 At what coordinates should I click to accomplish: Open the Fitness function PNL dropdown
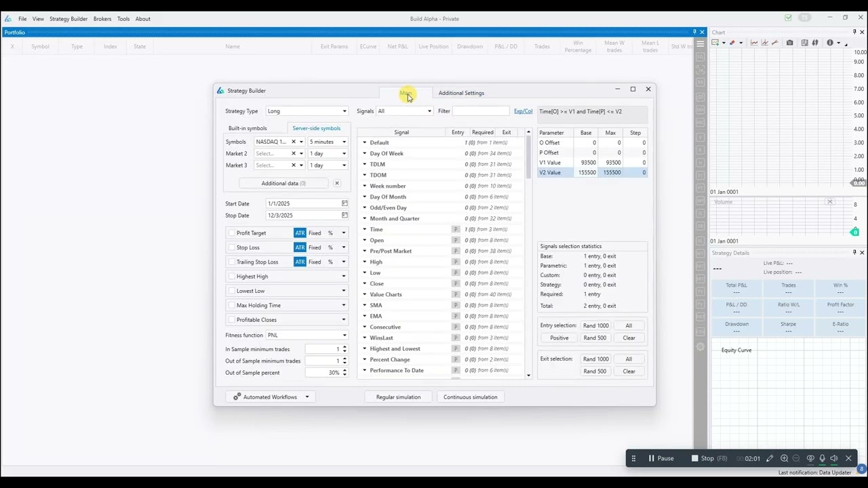pyautogui.click(x=307, y=335)
